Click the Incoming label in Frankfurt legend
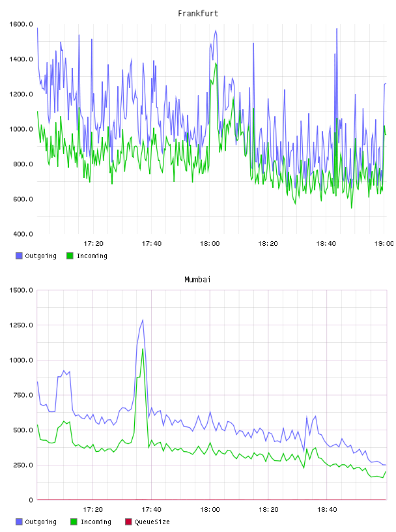The image size is (396, 532). 92,256
